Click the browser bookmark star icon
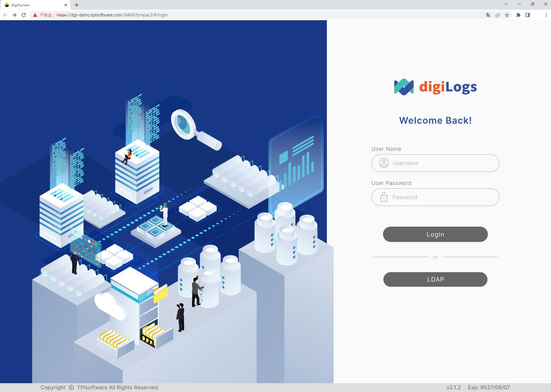Screen dimensions: 551x392 (507, 15)
